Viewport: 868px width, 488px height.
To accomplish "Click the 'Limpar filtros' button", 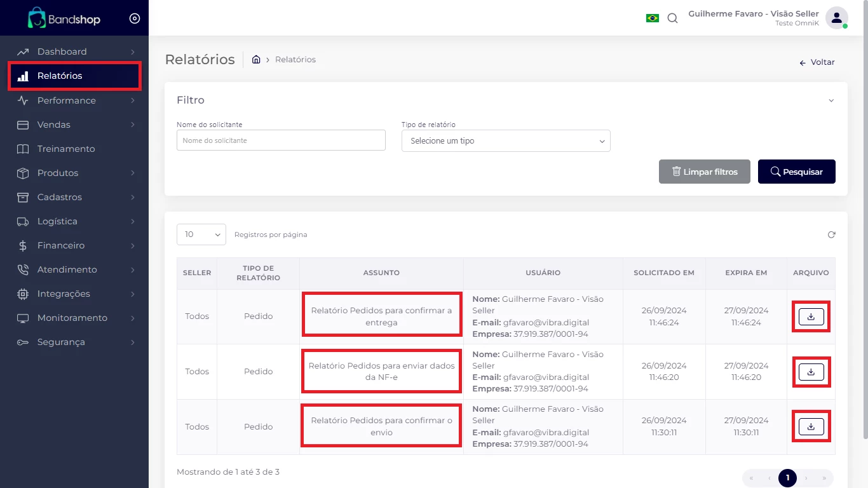I will coord(704,172).
